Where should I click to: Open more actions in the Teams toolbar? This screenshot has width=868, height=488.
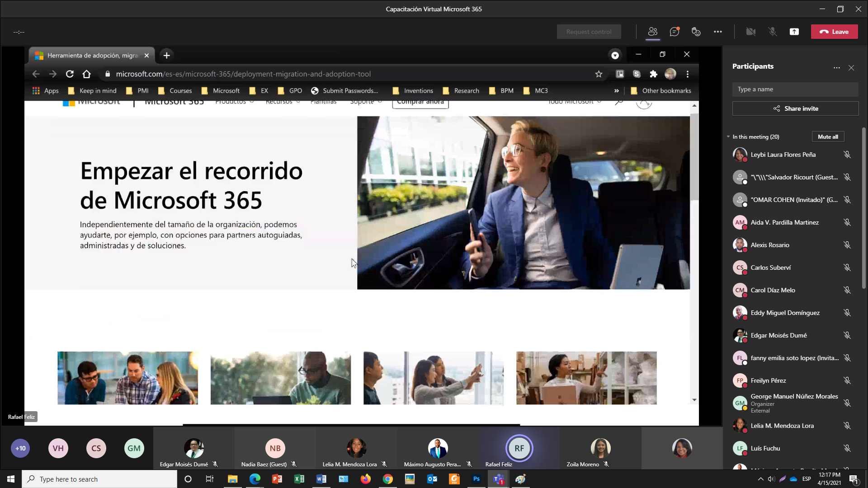click(718, 32)
